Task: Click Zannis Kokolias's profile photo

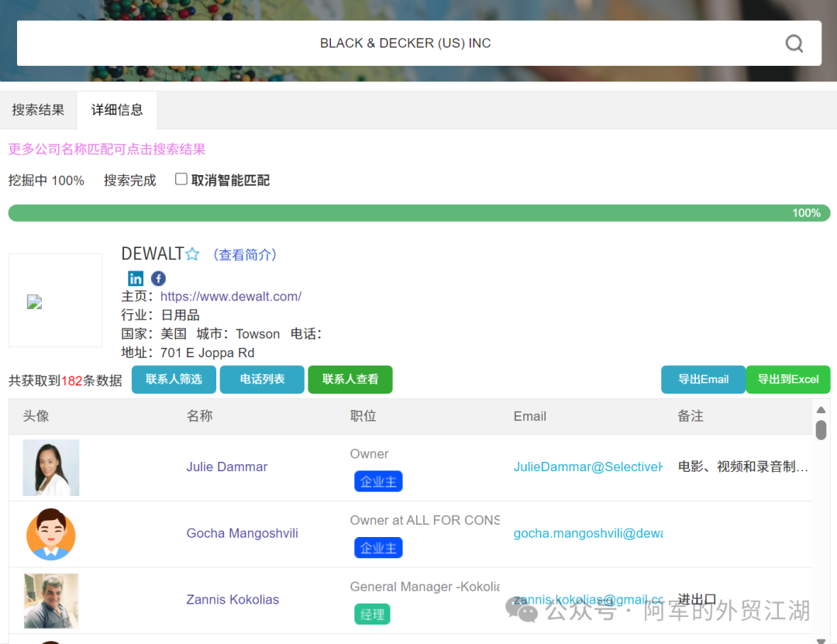Action: (x=51, y=600)
